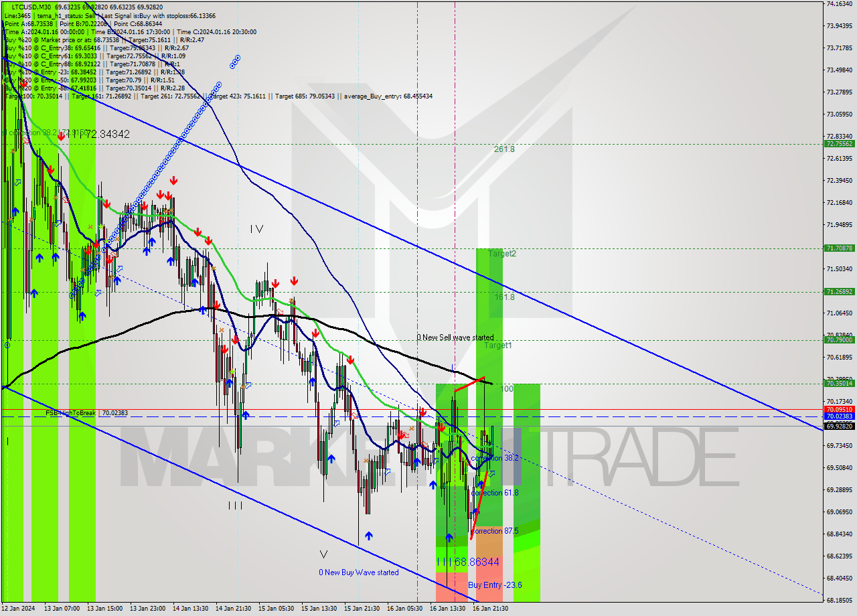This screenshot has width=857, height=616.
Task: Click the green 70.35014 price tag
Action: tap(840, 384)
